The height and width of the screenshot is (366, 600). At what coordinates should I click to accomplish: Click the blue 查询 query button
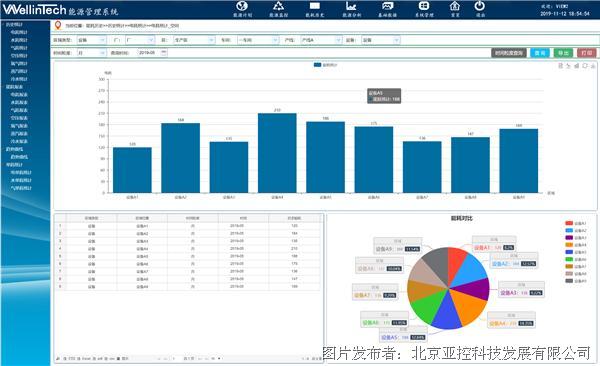(x=540, y=53)
